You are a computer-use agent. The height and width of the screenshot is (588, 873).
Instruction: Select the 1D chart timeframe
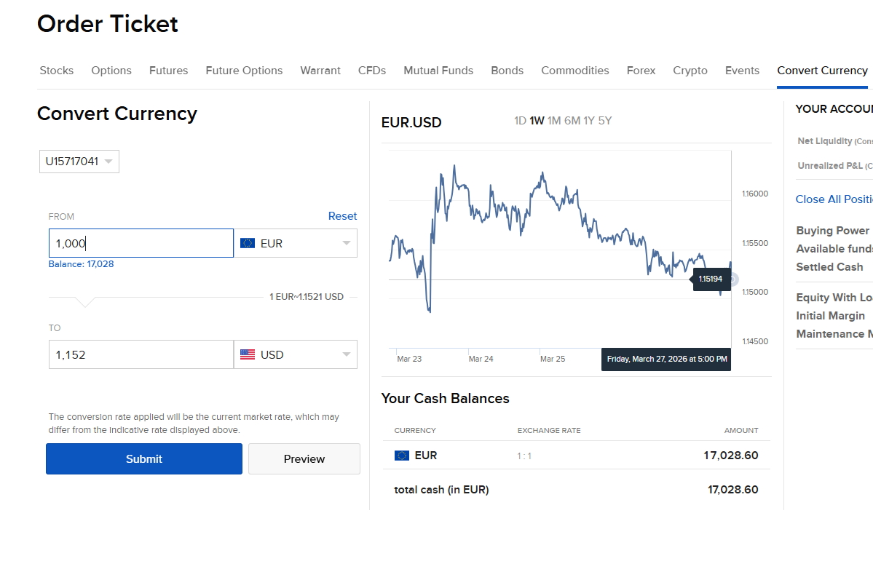pos(518,121)
